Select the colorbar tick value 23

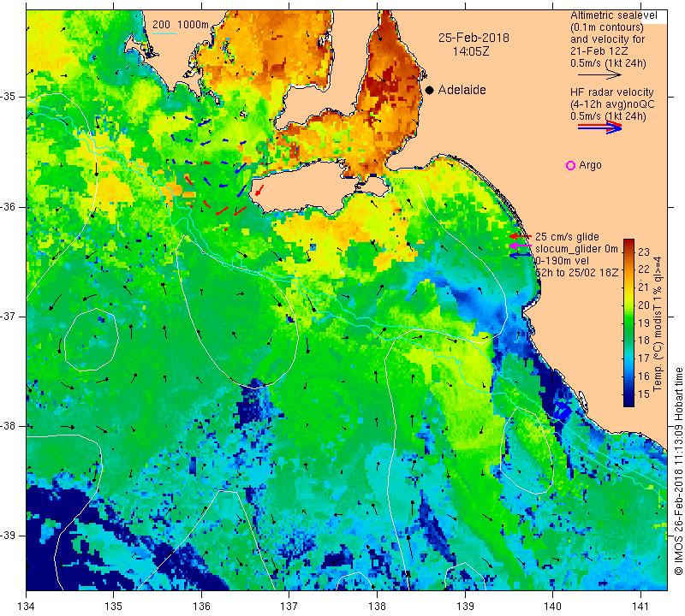click(644, 252)
